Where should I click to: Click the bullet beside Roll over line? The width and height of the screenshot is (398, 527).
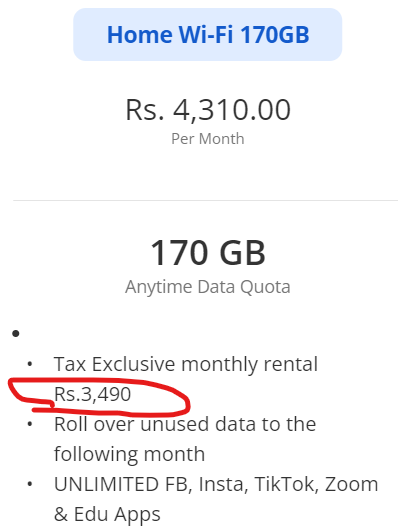click(30, 424)
